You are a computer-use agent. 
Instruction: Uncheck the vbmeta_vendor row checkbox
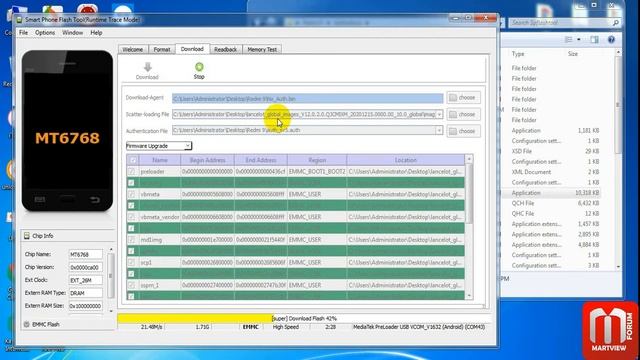tap(131, 217)
